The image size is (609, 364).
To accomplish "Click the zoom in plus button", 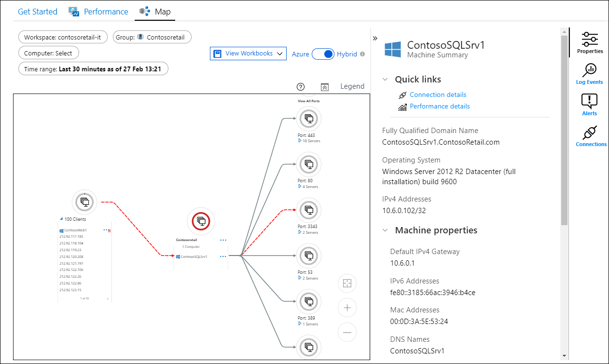I will tap(347, 308).
